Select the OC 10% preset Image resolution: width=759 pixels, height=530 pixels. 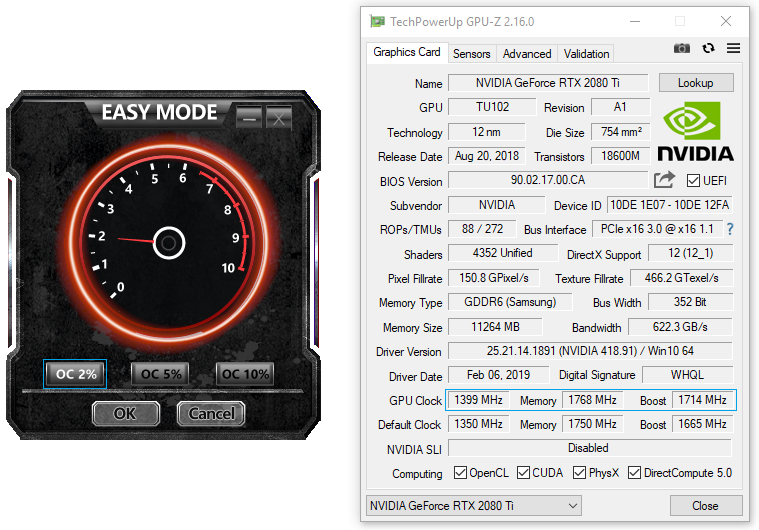(245, 374)
